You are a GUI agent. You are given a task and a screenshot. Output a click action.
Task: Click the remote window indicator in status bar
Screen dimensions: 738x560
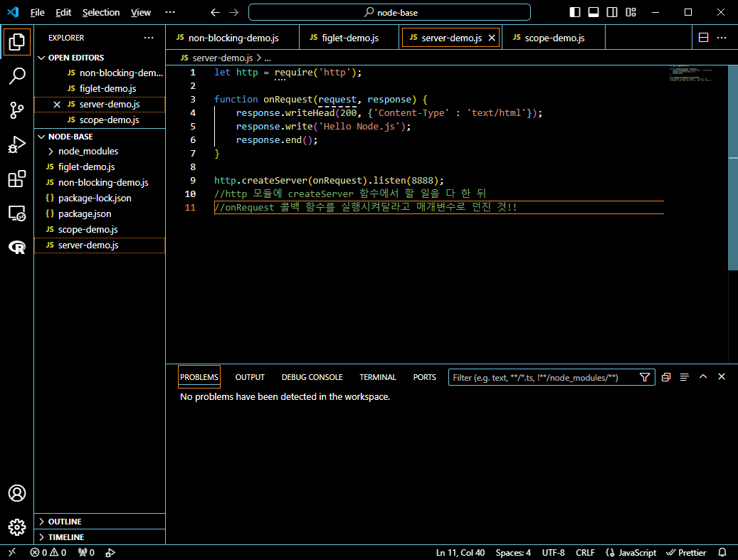12,552
